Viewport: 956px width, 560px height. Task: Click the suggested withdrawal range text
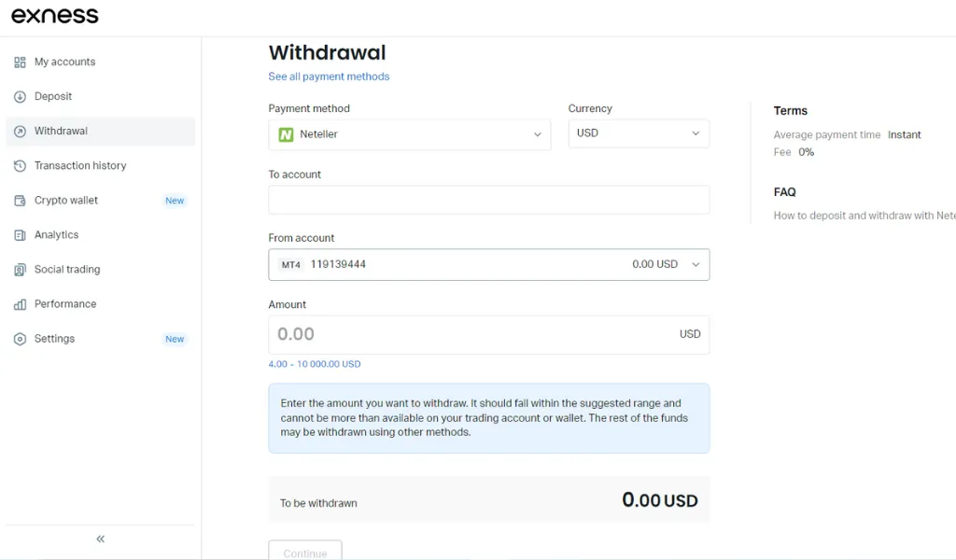(x=315, y=363)
